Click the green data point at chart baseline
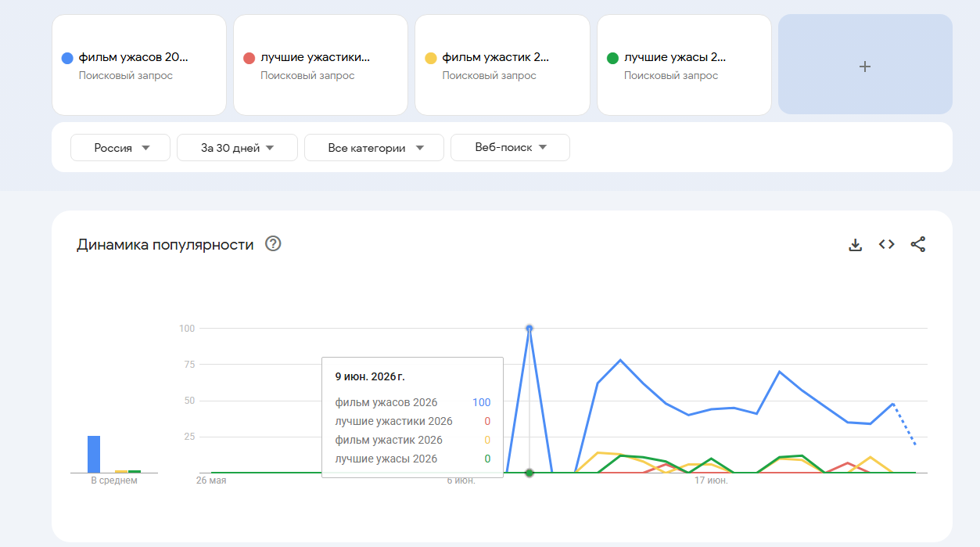Screen dimensions: 980x547 click(529, 473)
